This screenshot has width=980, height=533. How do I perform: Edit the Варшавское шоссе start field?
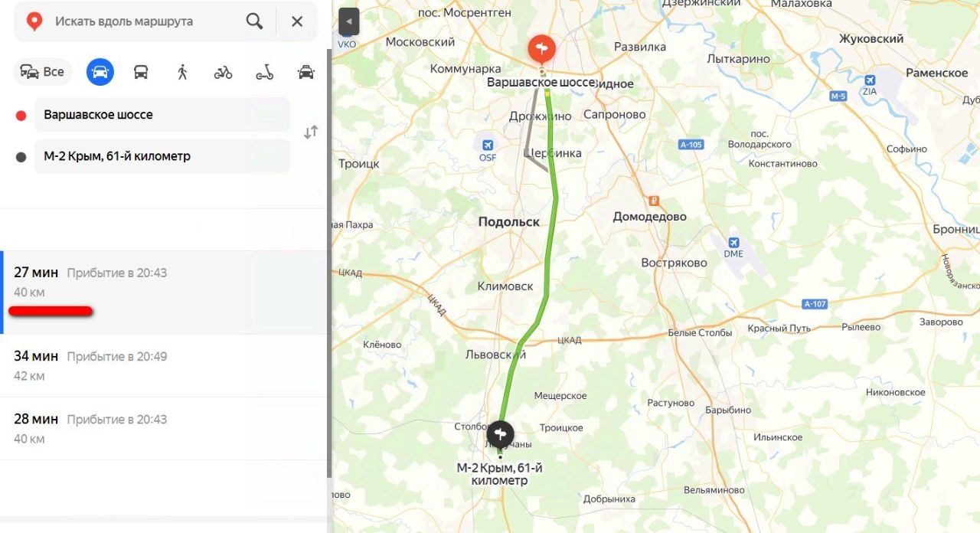[x=162, y=115]
